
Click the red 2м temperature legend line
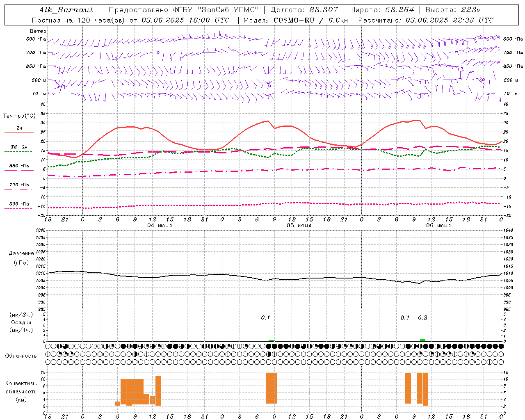19,132
